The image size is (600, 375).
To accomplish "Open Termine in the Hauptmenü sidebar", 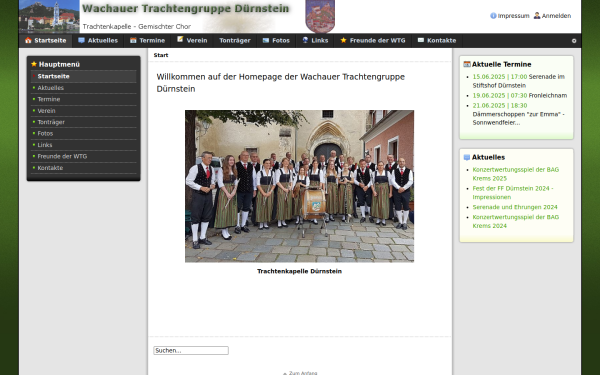I will (83, 99).
